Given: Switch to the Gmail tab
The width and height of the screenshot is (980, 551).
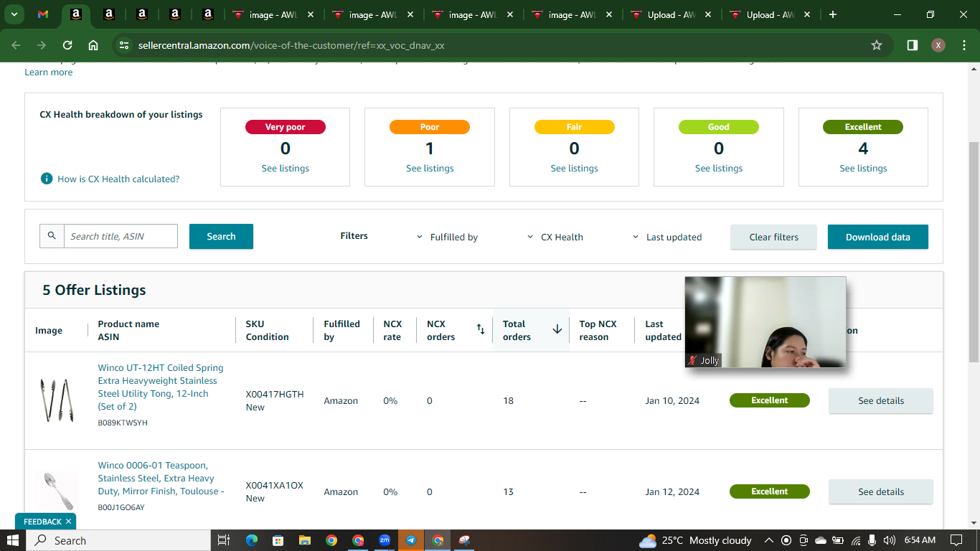Looking at the screenshot, I should tap(43, 14).
